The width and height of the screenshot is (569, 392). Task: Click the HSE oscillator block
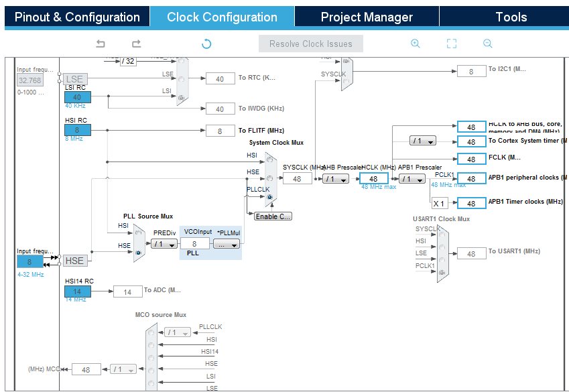tap(74, 261)
